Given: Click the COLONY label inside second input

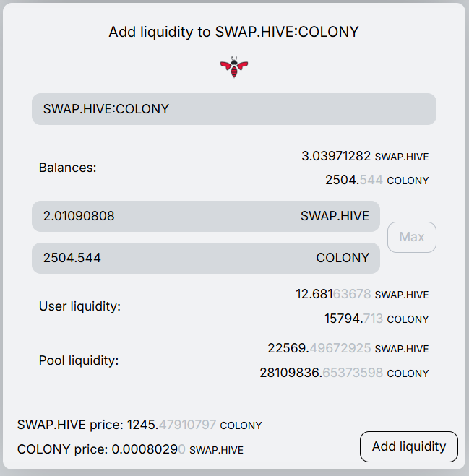Looking at the screenshot, I should point(343,258).
